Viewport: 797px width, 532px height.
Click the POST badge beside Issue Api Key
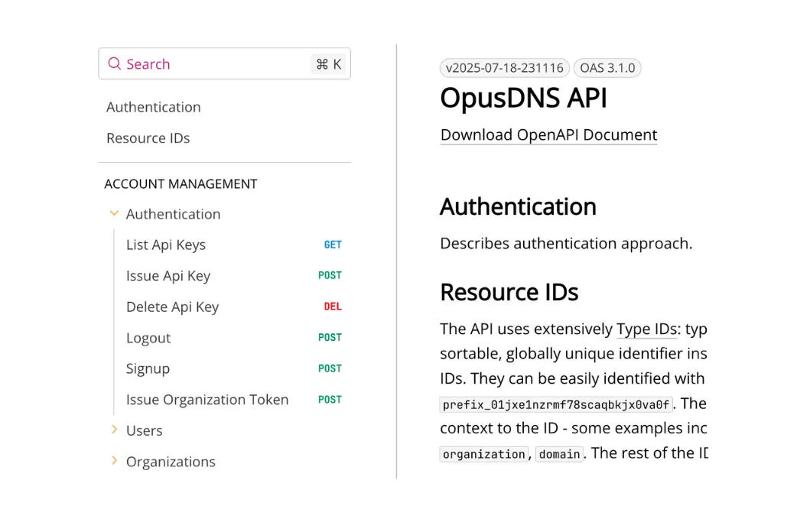click(330, 276)
